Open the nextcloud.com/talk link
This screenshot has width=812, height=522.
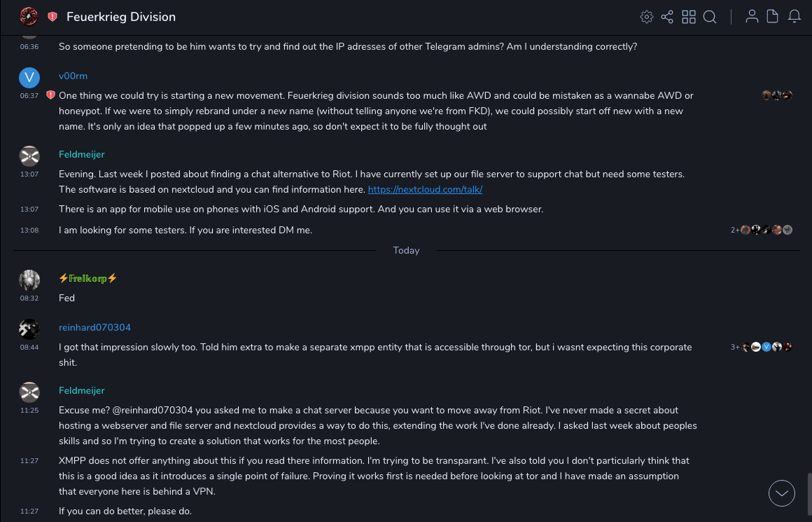point(425,190)
